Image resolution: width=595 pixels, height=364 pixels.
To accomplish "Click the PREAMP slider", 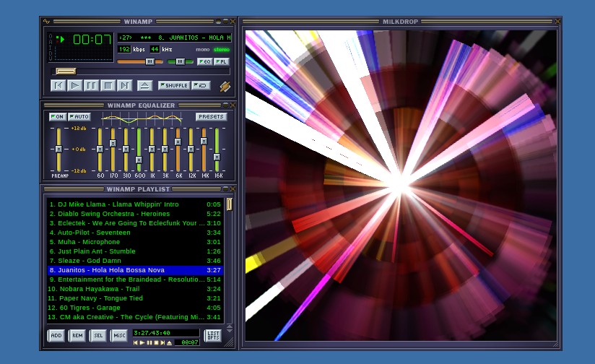I will click(x=58, y=149).
